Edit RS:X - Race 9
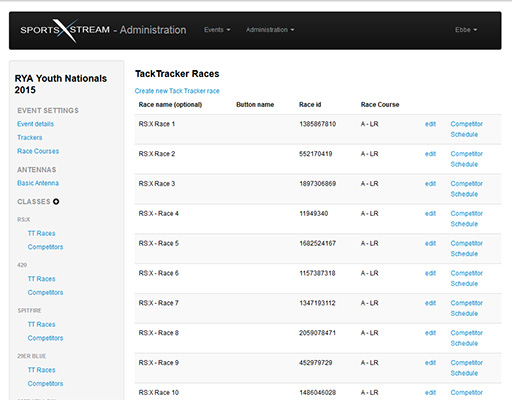The image size is (512, 400). (x=430, y=363)
